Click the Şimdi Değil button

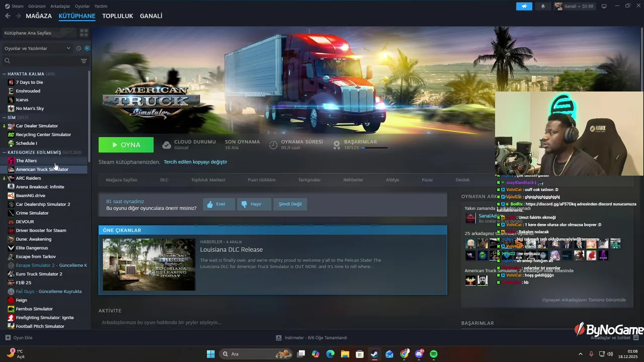[x=290, y=204]
